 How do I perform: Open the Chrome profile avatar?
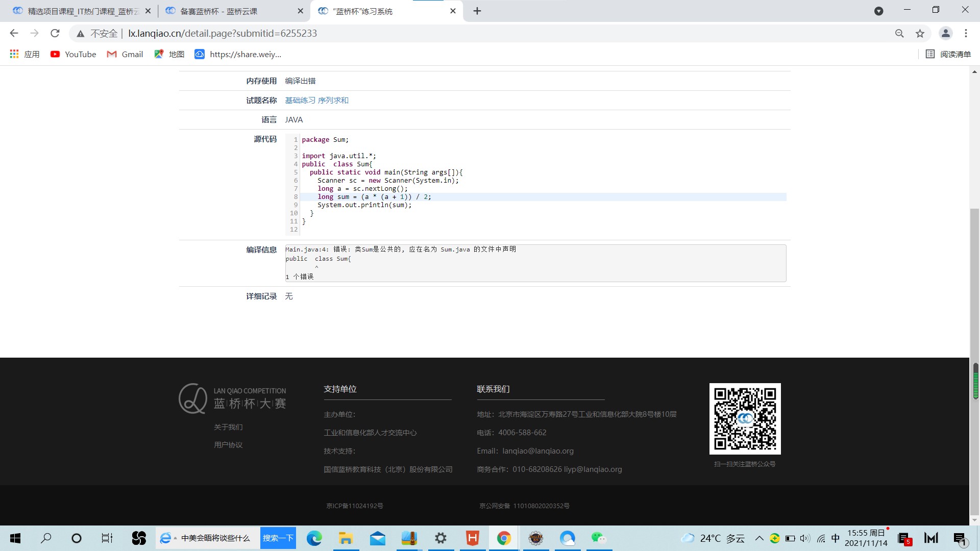pos(945,33)
